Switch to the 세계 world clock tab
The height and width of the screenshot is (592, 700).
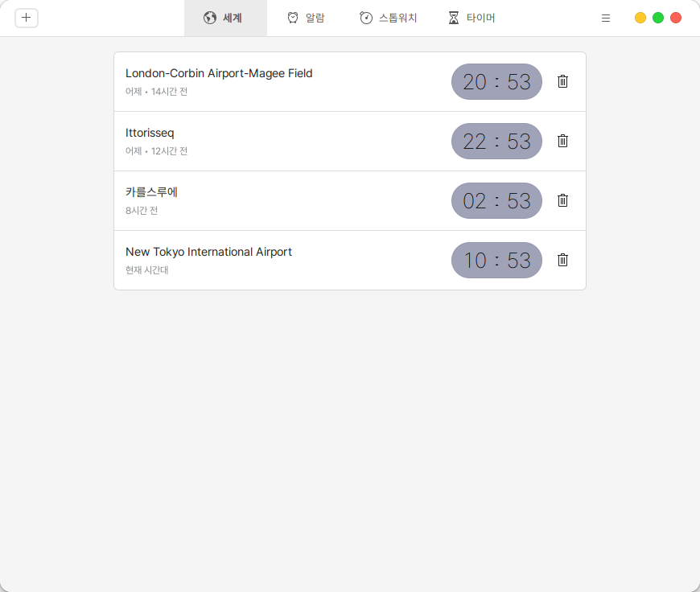pyautogui.click(x=224, y=18)
